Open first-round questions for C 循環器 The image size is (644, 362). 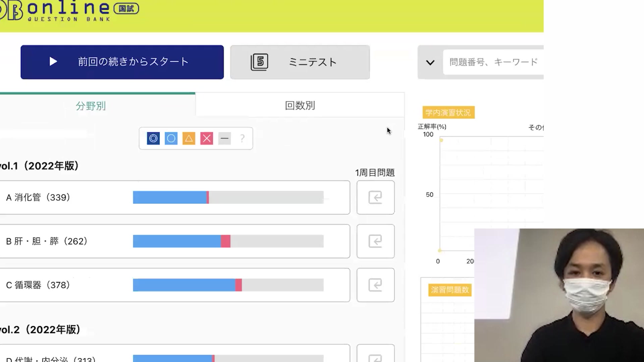tap(375, 285)
